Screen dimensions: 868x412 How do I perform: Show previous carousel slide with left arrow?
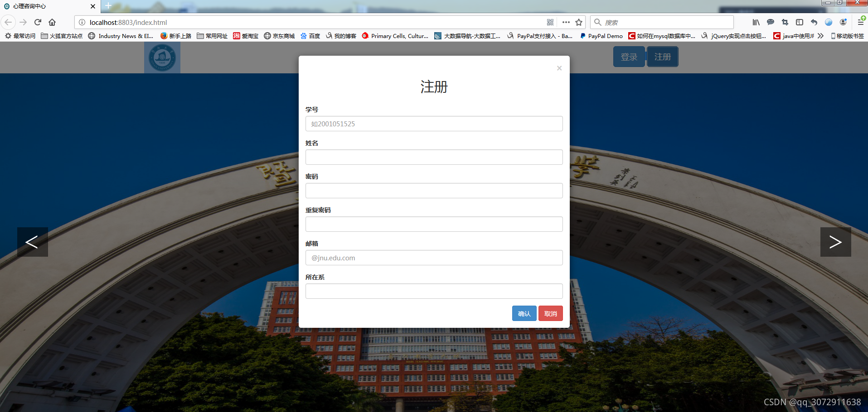33,242
